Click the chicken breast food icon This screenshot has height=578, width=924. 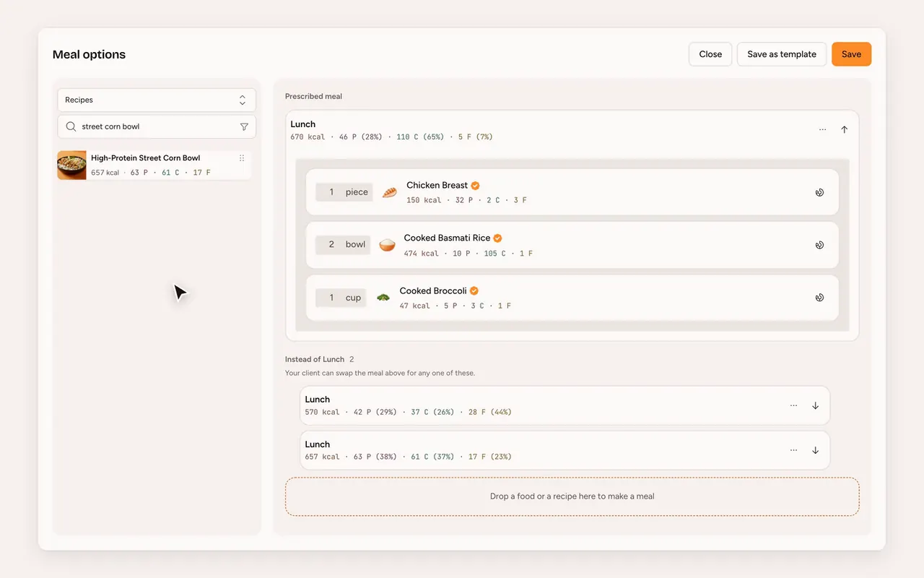(x=390, y=192)
